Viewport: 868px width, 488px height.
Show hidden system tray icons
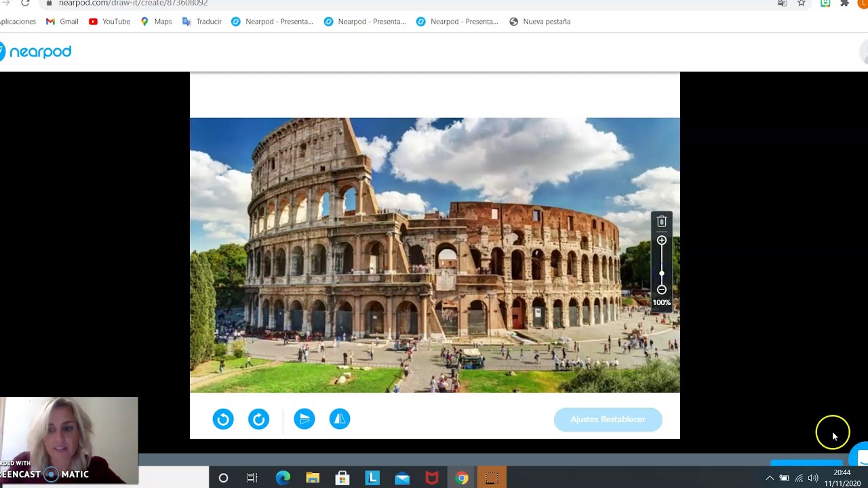(x=770, y=478)
